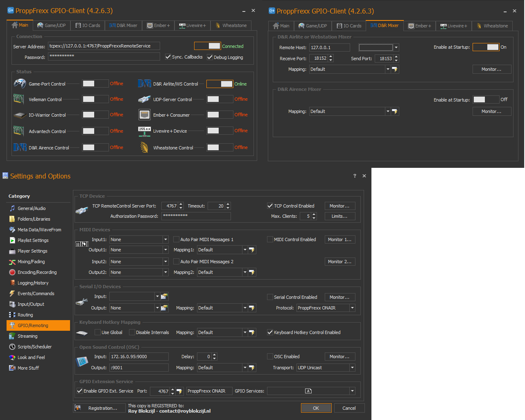Click the Serial Output configure port icon
This screenshot has width=525, height=420.
click(164, 308)
